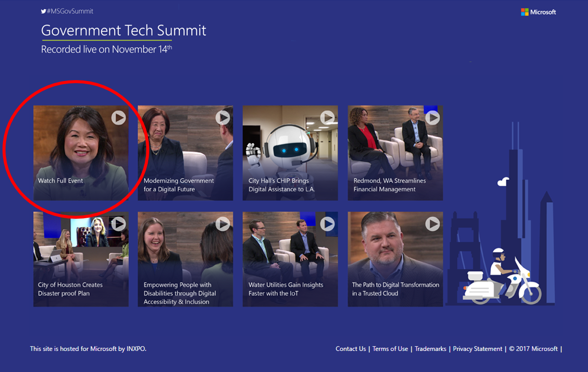Viewport: 588px width, 372px height.
Task: Click 'Modernizing Government for a Digital Future' title
Action: [x=179, y=185]
